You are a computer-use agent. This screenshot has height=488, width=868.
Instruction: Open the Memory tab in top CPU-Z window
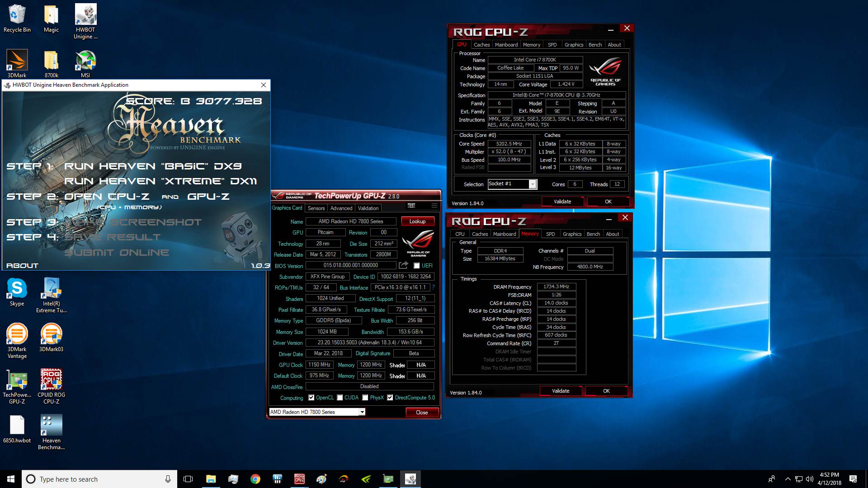pos(532,45)
